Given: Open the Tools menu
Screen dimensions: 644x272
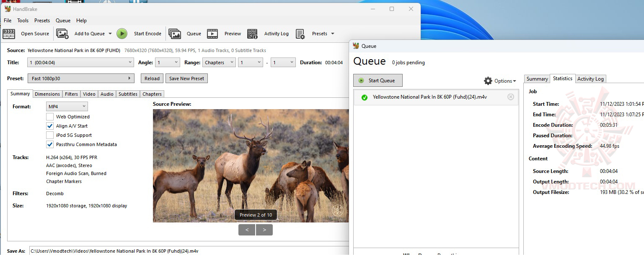Looking at the screenshot, I should (23, 21).
